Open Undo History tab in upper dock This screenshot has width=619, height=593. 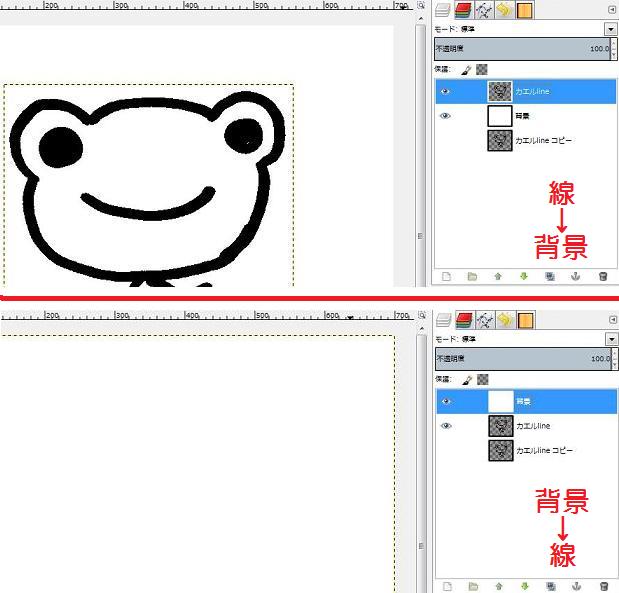504,10
